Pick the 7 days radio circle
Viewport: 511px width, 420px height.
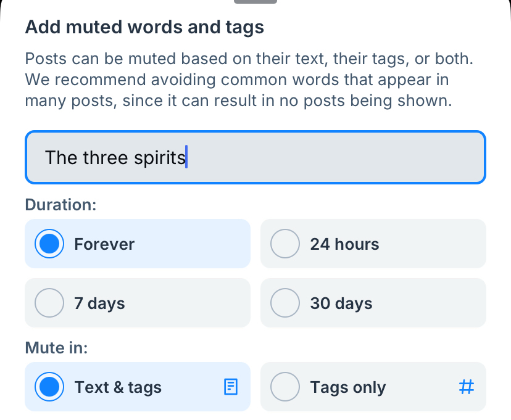(x=49, y=303)
